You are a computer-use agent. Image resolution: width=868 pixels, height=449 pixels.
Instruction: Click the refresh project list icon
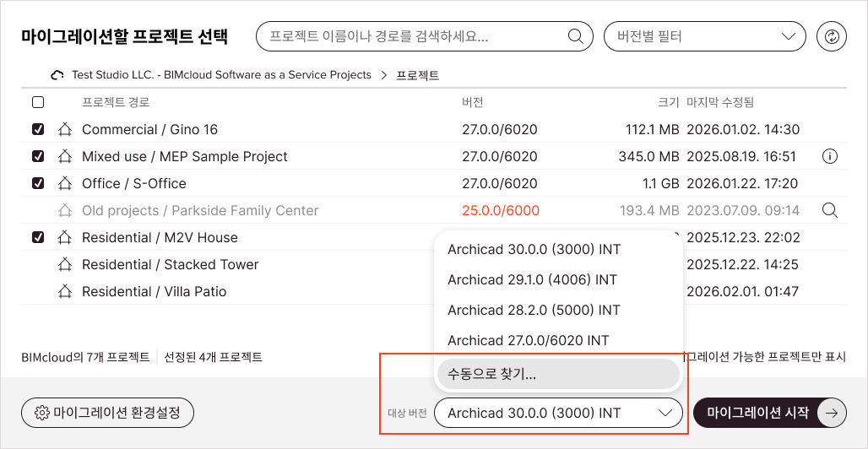(x=832, y=37)
